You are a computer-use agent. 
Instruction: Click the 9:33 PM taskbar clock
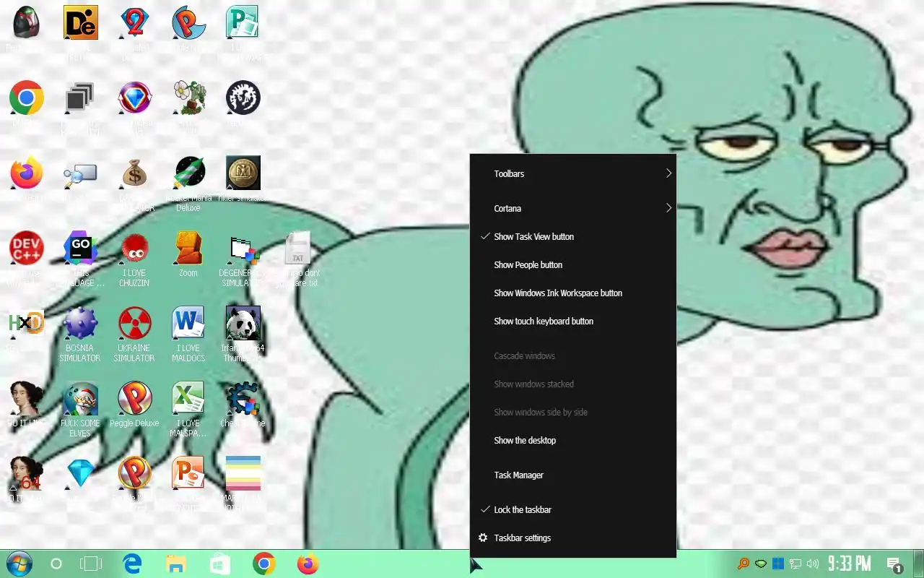tap(850, 564)
